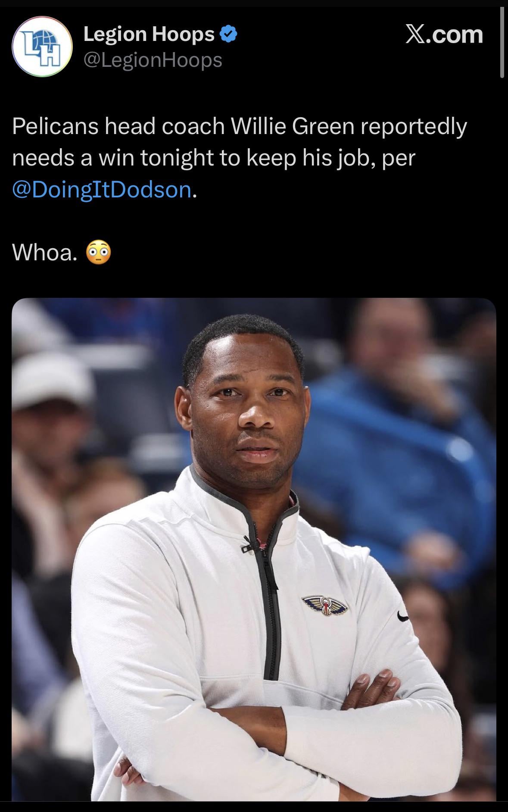Click the headline line mentioning Willie Green

[240, 126]
